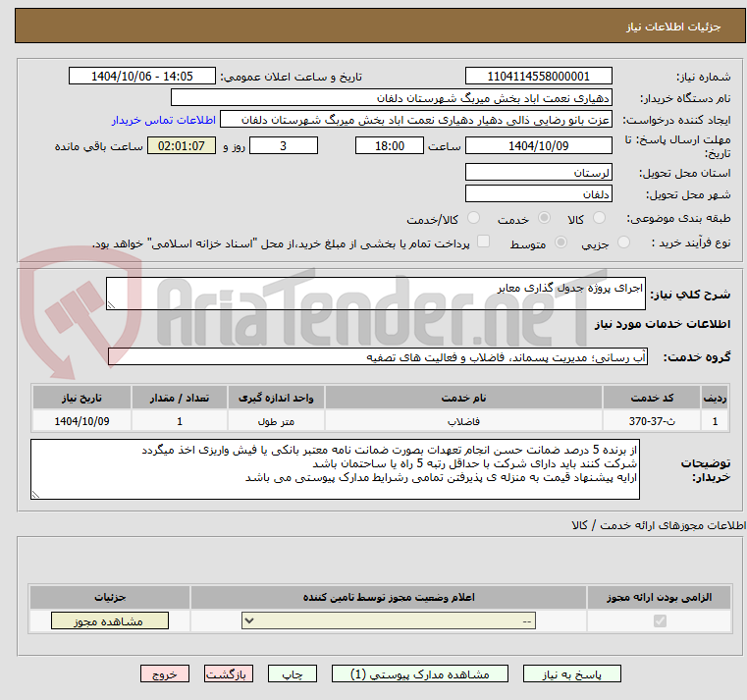Click the remaining days field showing 3
Viewport: 747px width, 700px height.
click(x=284, y=146)
